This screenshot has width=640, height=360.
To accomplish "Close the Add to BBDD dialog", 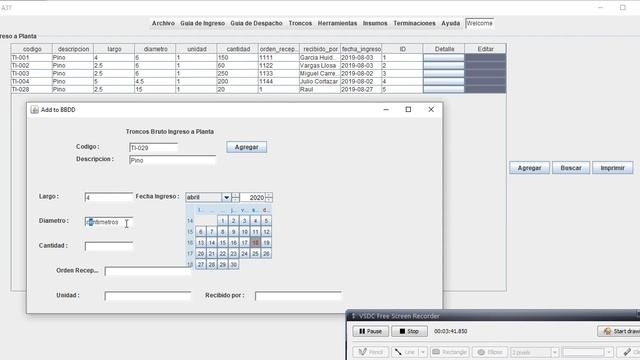I will [431, 109].
